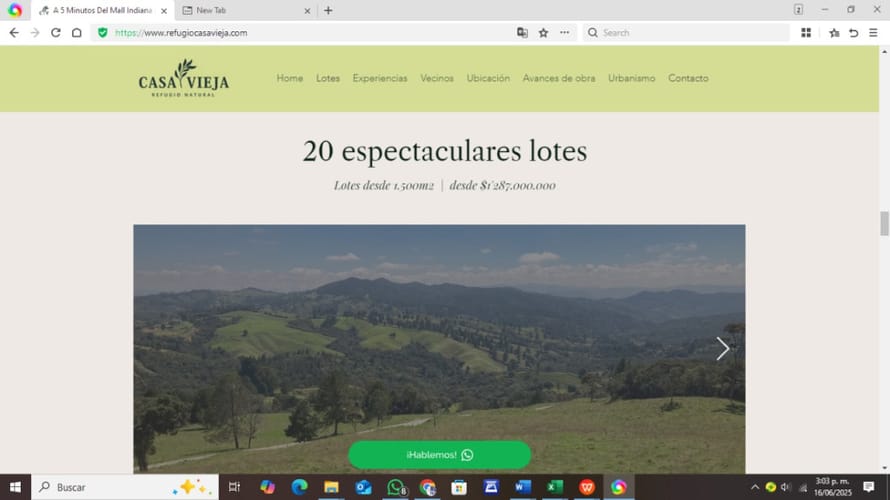Open File Explorer from taskbar
This screenshot has height=500, width=890.
pos(331,487)
